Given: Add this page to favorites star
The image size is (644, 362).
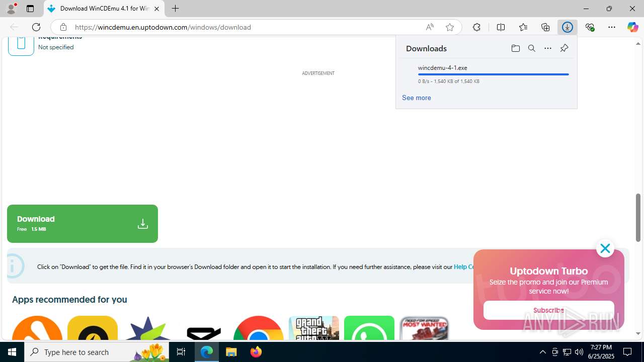Looking at the screenshot, I should click(x=450, y=27).
